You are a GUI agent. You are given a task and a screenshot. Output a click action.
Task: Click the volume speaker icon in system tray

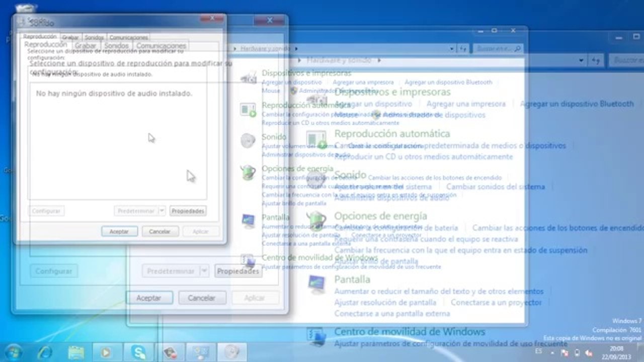(x=588, y=352)
